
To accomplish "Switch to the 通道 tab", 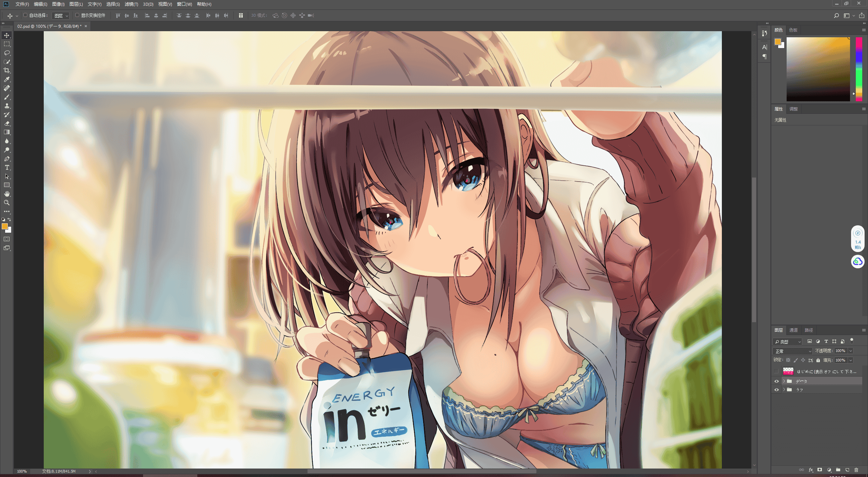I will pyautogui.click(x=793, y=330).
